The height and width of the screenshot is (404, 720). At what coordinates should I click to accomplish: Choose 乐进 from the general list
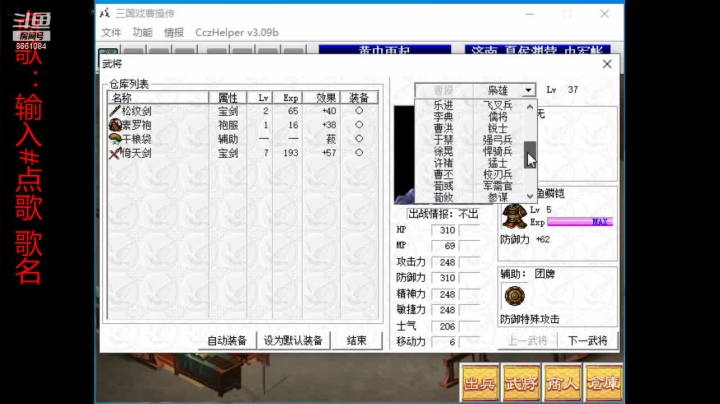443,105
